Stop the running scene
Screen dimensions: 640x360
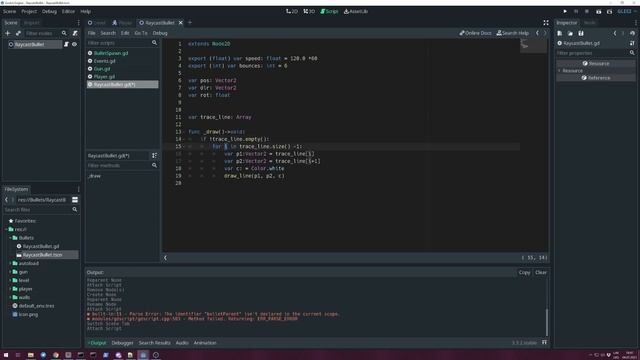tap(587, 11)
